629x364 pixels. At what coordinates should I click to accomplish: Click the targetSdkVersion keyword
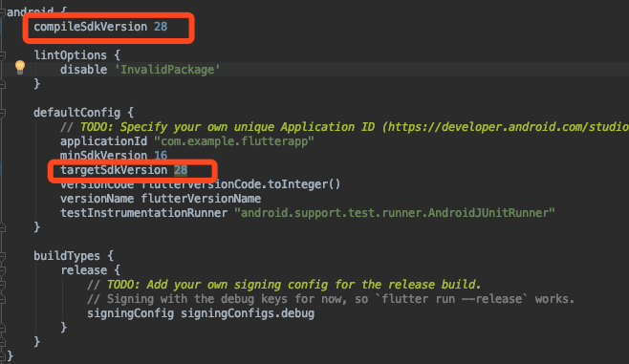coord(114,170)
